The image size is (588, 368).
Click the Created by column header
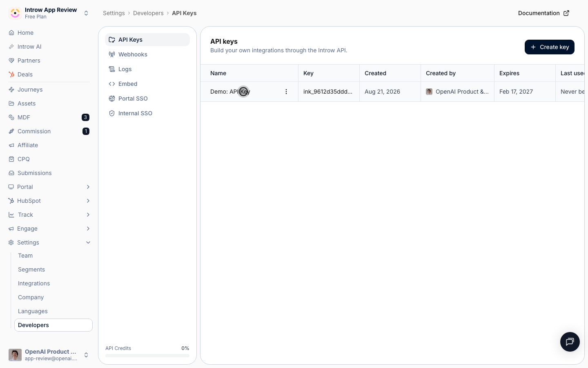[x=458, y=73]
